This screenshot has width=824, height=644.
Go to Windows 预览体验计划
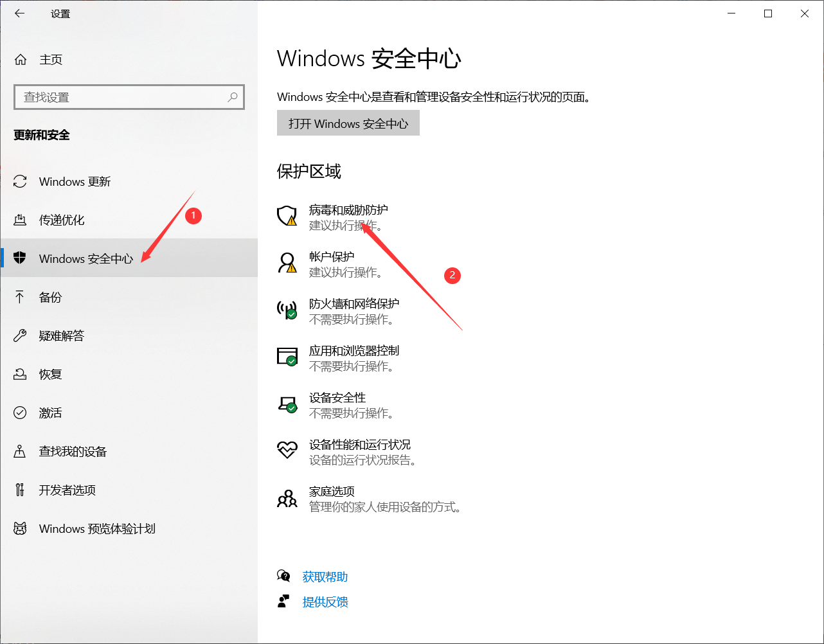pyautogui.click(x=129, y=528)
